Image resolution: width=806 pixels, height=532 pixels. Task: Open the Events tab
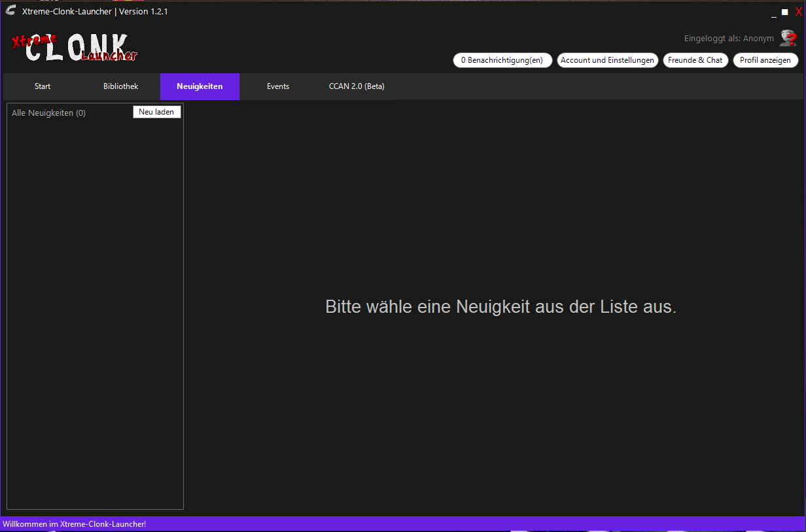278,86
